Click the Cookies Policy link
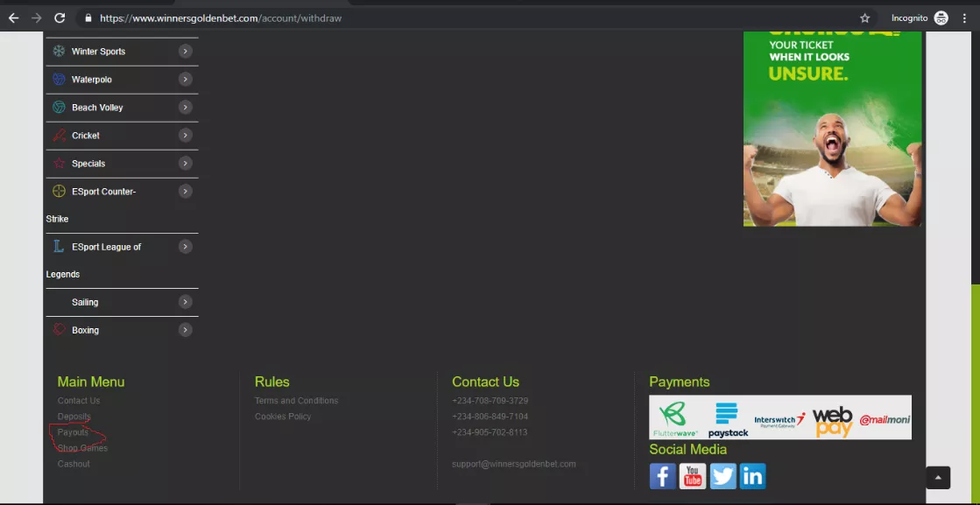980x505 pixels. coord(283,417)
